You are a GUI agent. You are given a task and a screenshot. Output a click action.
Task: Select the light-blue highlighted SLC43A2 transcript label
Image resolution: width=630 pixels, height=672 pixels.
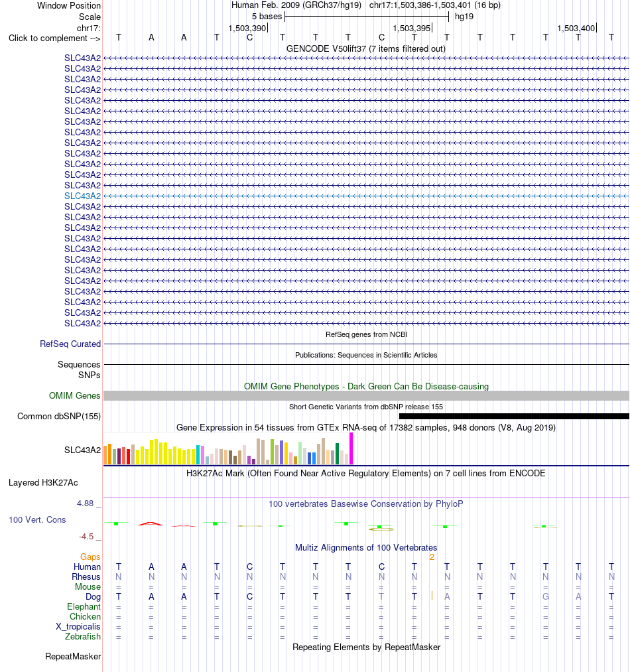pyautogui.click(x=83, y=196)
